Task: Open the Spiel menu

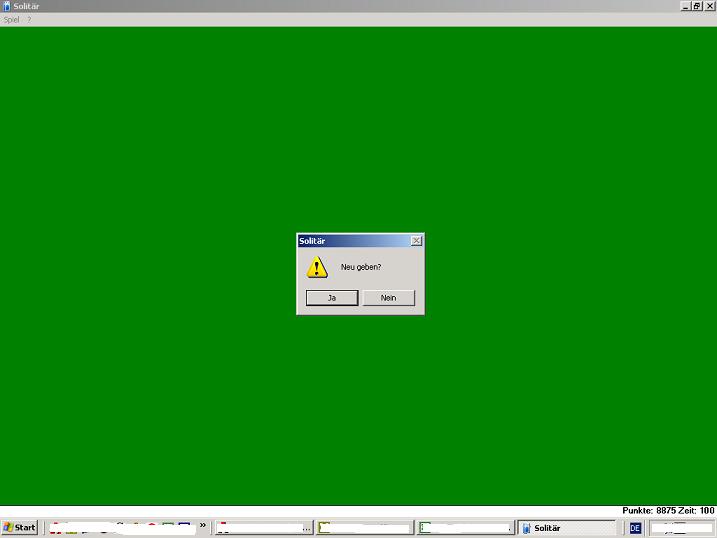Action: pyautogui.click(x=11, y=20)
